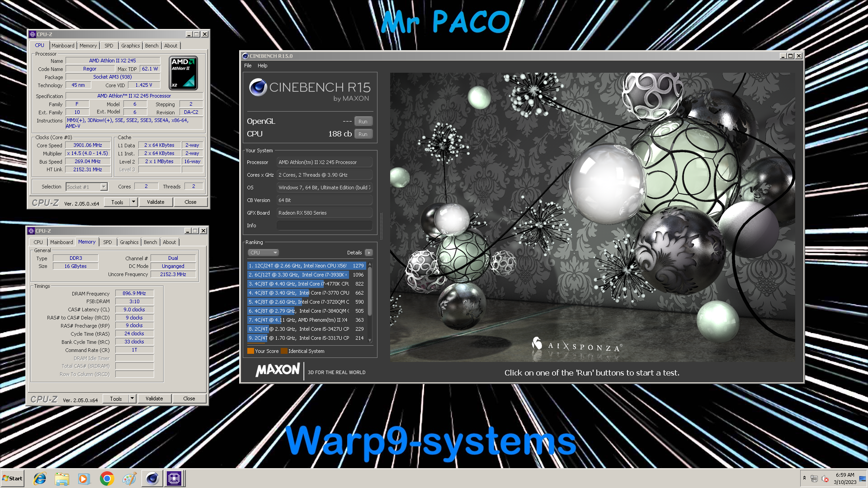Click the MAXON logo at bottom
Viewport: 868px width, 488px height.
pyautogui.click(x=277, y=370)
